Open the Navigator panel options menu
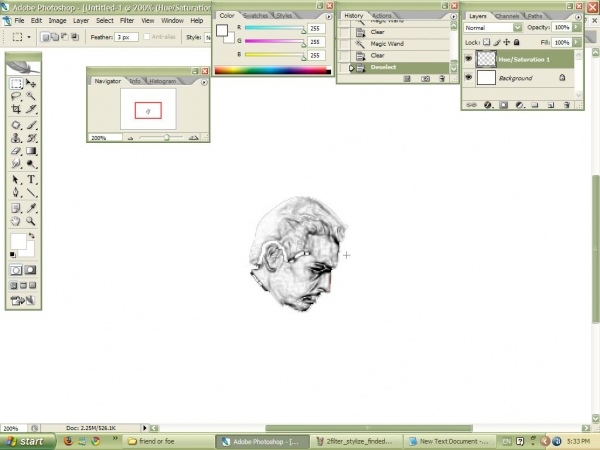Viewport: 600px width, 450px height. pyautogui.click(x=204, y=82)
